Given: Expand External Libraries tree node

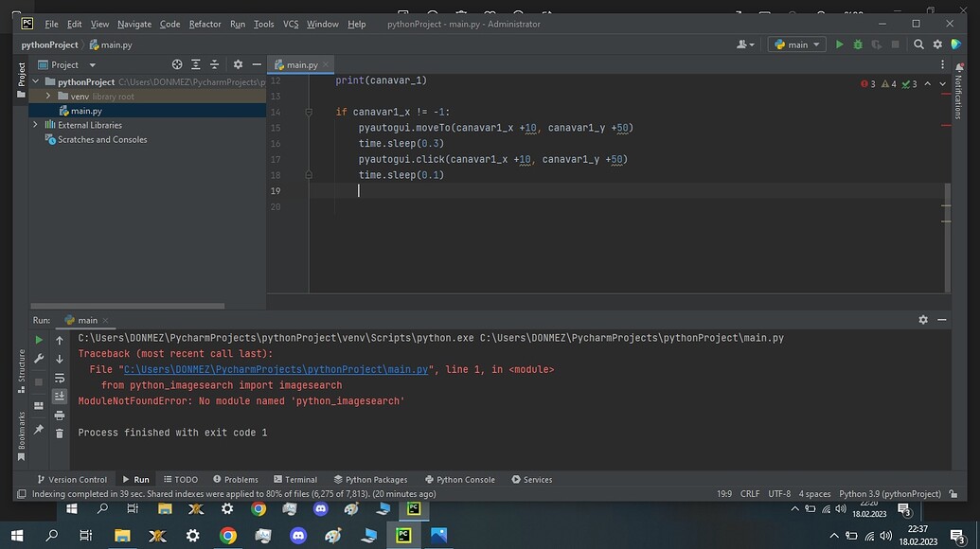Looking at the screenshot, I should (x=36, y=125).
